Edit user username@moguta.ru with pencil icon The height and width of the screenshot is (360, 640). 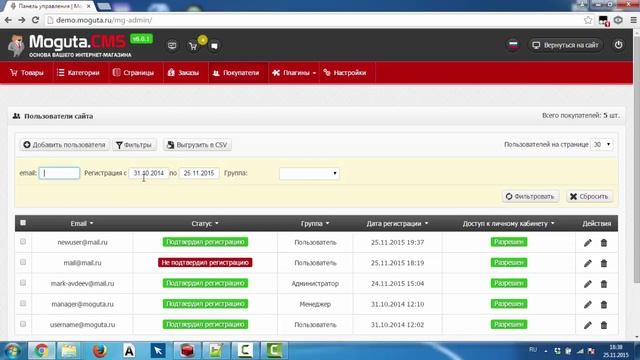tap(587, 325)
